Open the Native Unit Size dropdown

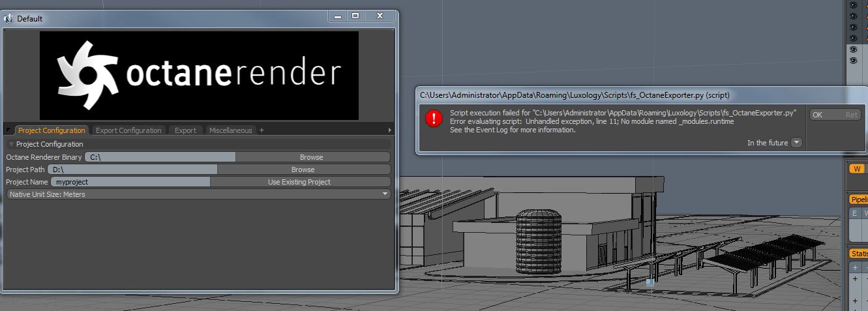point(198,194)
